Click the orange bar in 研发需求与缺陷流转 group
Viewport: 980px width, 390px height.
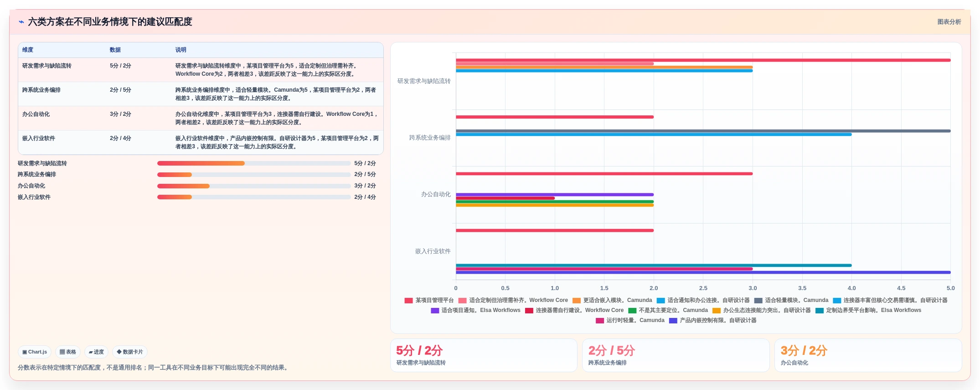604,67
